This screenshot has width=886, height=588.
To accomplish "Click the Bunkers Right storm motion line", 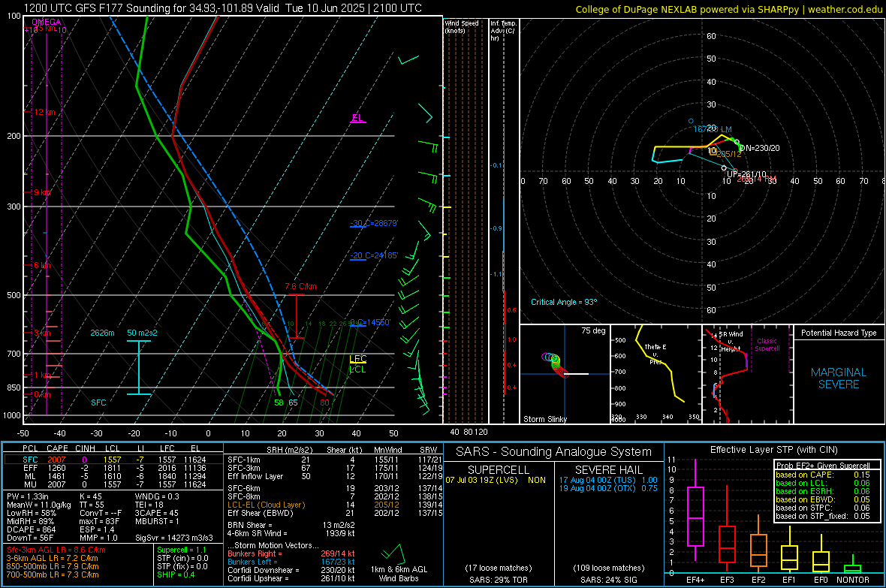I will (291, 553).
